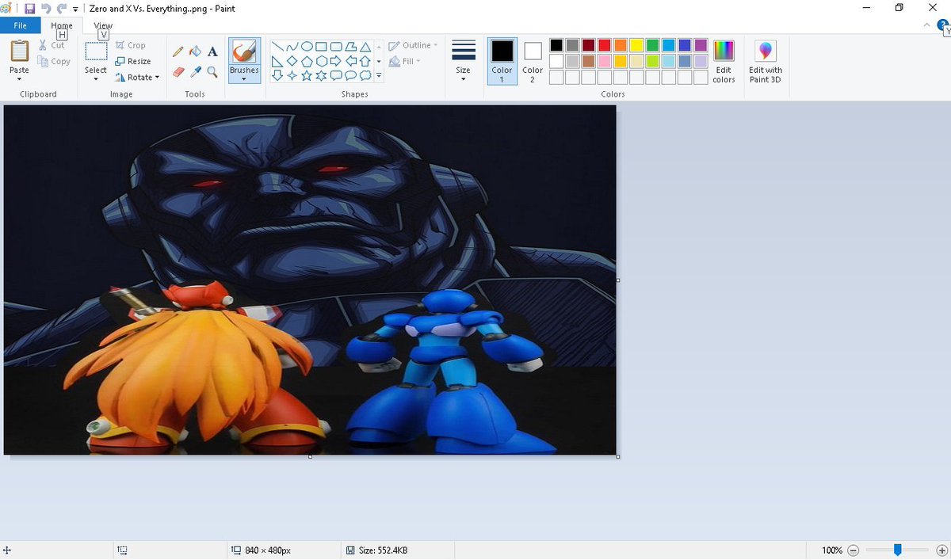Choose the Right arrow shape
The width and height of the screenshot is (951, 560).
336,61
